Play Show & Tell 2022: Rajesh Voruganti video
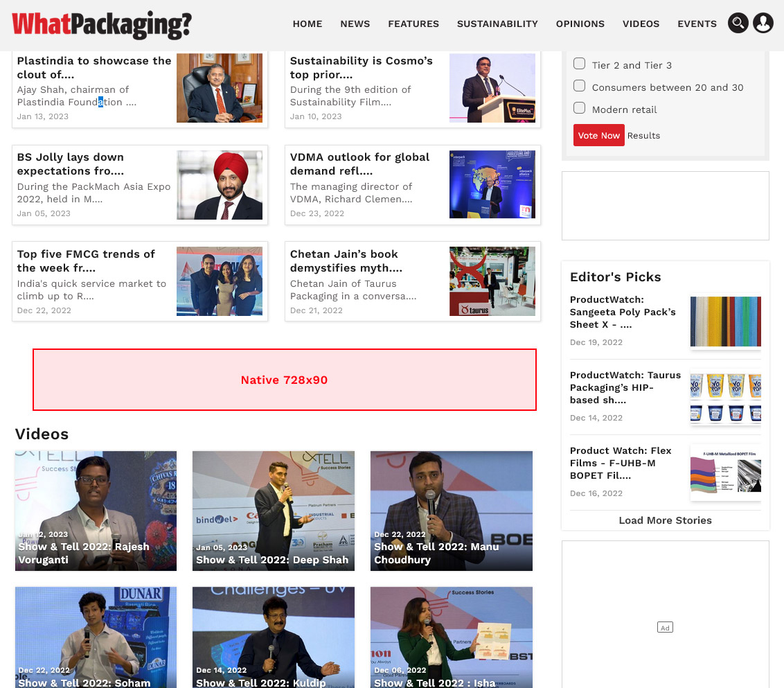Viewport: 784px width, 688px height. click(x=96, y=511)
